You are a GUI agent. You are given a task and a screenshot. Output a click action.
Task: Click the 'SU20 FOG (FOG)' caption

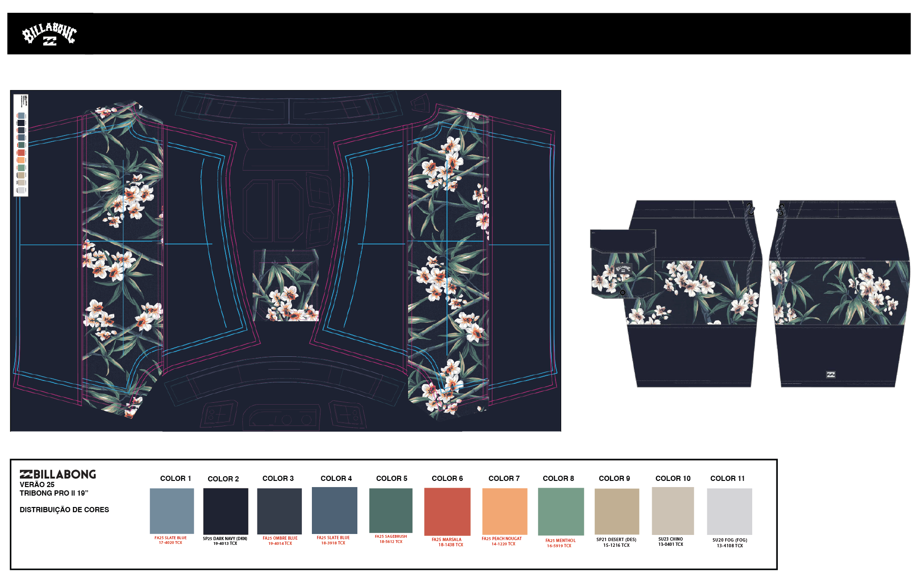[x=730, y=540]
